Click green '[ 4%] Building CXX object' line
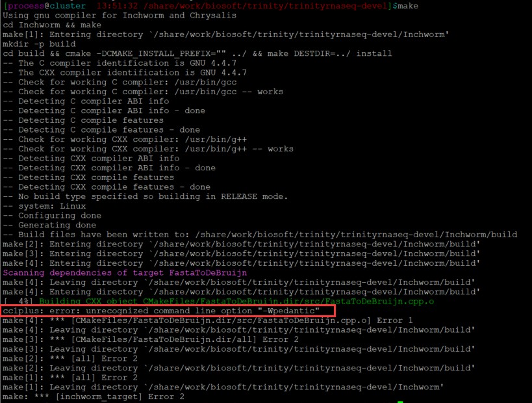Image resolution: width=532 pixels, height=403 pixels. (218, 301)
